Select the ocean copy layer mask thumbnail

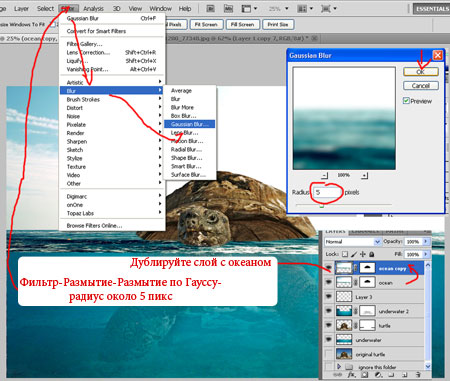point(367,268)
